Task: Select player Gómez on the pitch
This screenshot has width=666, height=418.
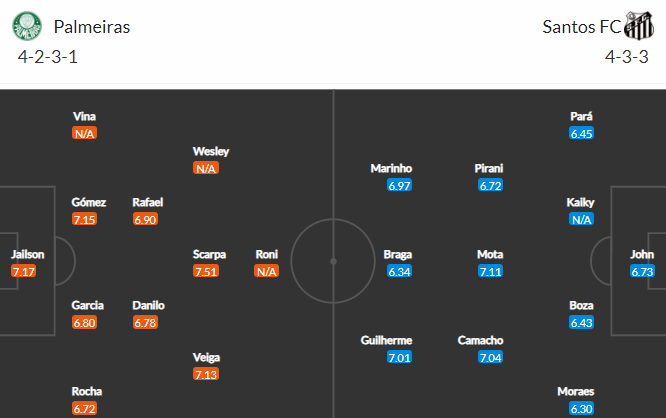Action: click(85, 202)
